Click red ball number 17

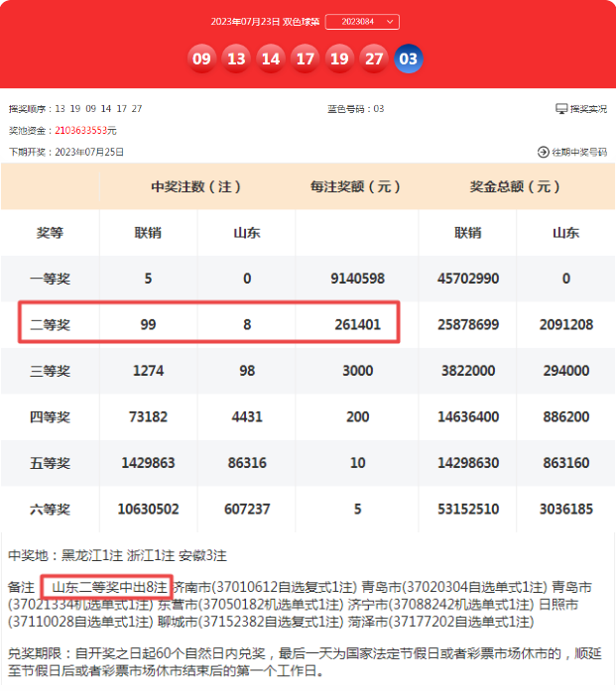point(306,58)
